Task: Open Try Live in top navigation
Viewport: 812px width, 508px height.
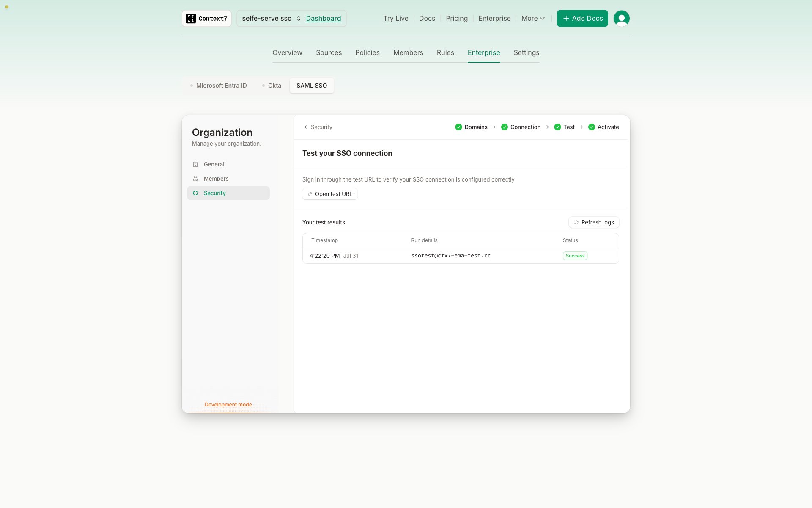Action: click(x=396, y=18)
